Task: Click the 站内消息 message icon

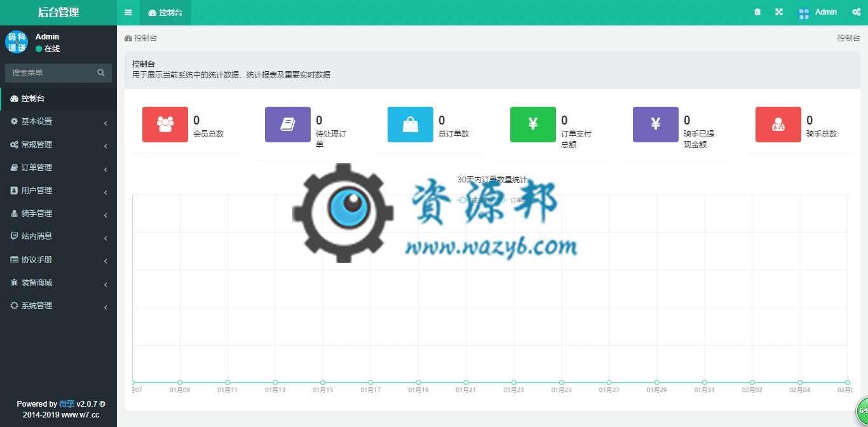Action: pyautogui.click(x=14, y=236)
